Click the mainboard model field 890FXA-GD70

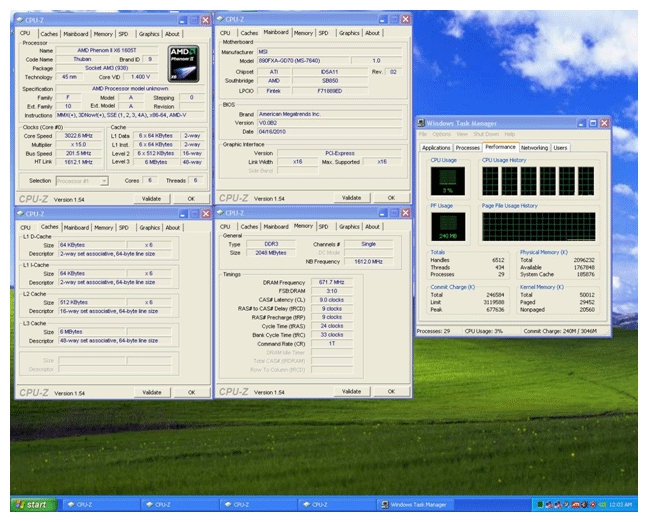(303, 61)
